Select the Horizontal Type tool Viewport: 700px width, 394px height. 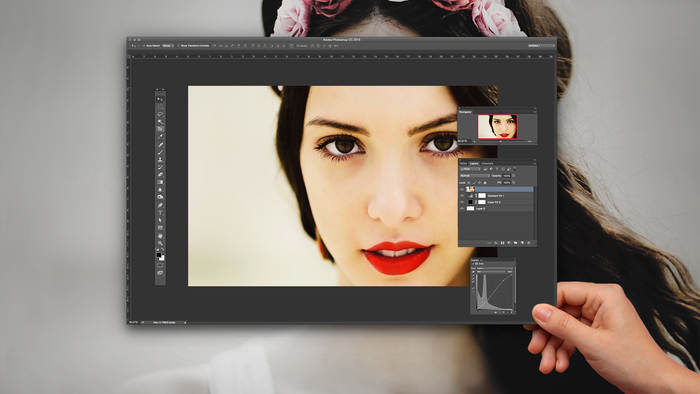tap(160, 212)
